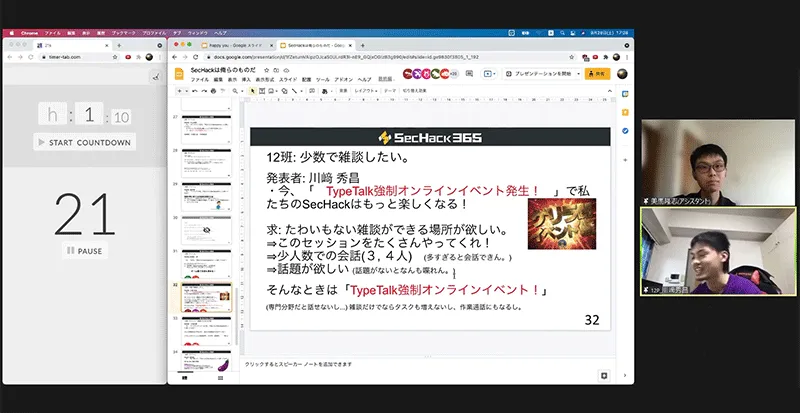Select hidden slide 30 thumbnail in filmstrip
This screenshot has height=413, width=800.
pos(207,230)
